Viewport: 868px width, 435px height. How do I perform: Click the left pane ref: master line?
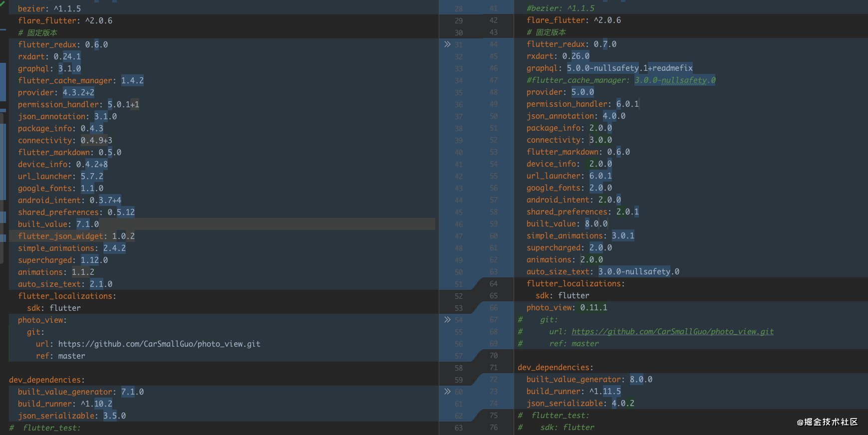(x=60, y=356)
